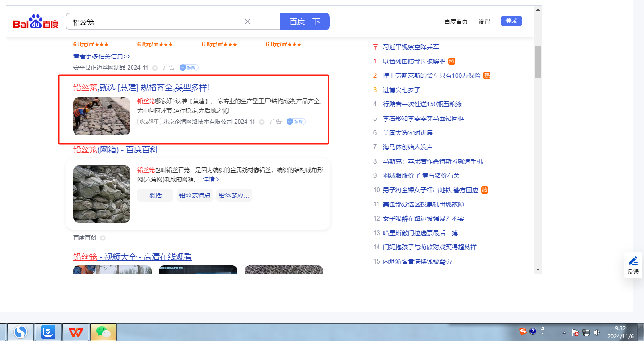Open hot search 马斯克：苹果若作恶特斯拉就造手机

433,161
